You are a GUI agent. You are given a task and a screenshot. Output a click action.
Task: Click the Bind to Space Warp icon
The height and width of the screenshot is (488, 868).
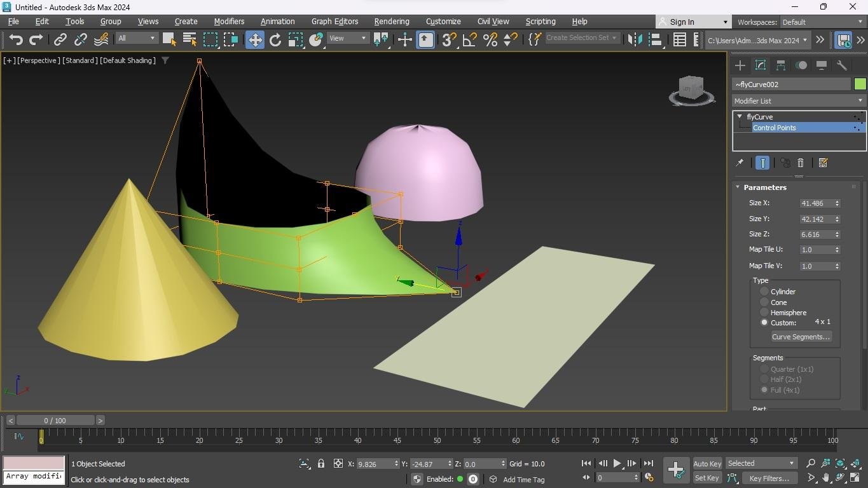[x=101, y=39]
